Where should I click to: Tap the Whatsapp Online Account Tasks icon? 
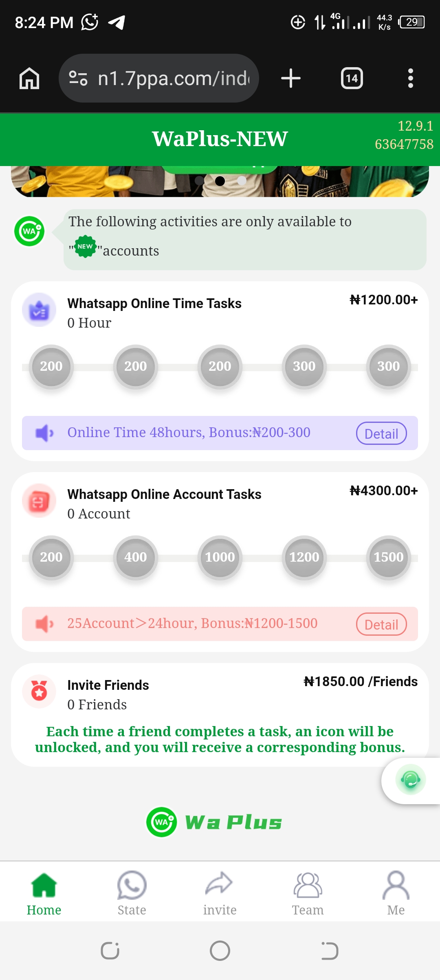(39, 501)
